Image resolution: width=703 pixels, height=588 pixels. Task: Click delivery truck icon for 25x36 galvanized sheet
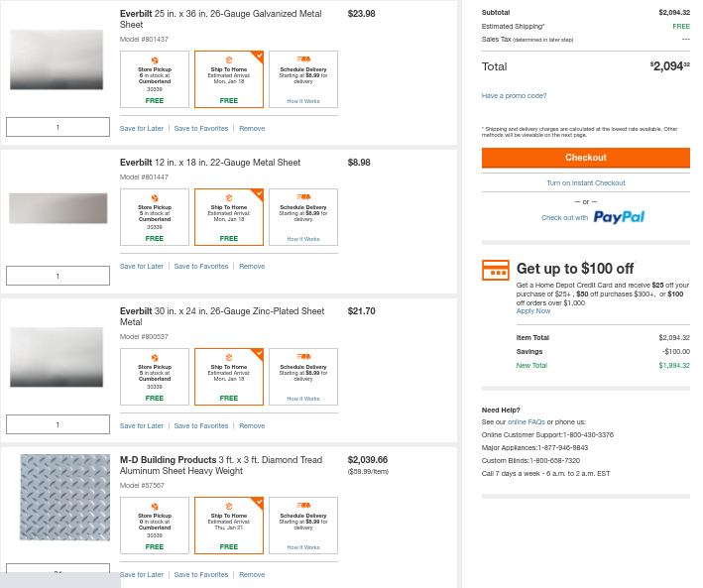coord(303,59)
